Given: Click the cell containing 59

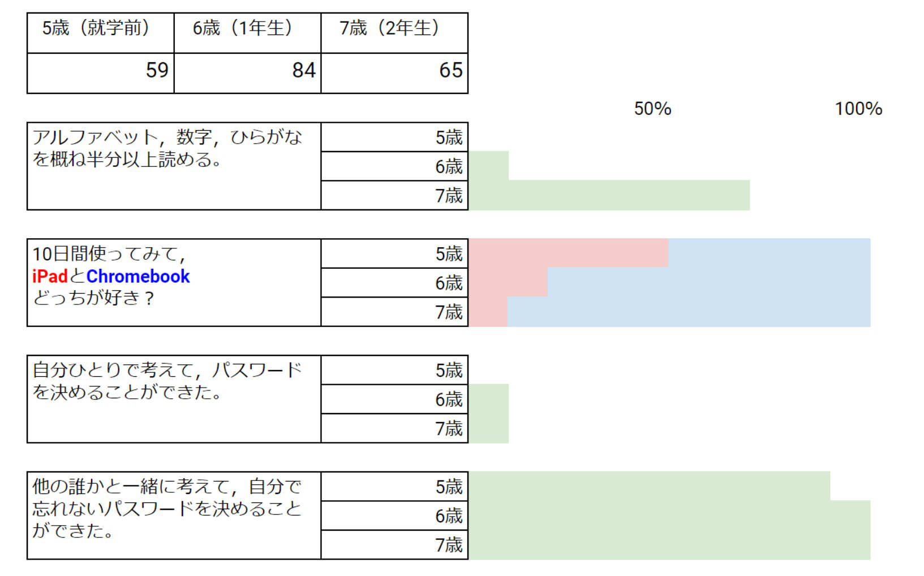Looking at the screenshot, I should [x=100, y=73].
